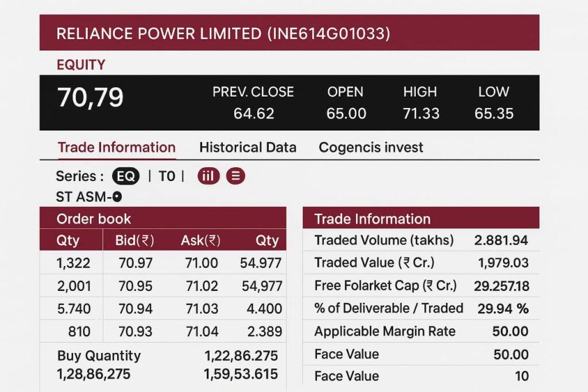This screenshot has height=392, width=588.
Task: Click the Reliance Power Limited title bar
Action: tap(289, 33)
